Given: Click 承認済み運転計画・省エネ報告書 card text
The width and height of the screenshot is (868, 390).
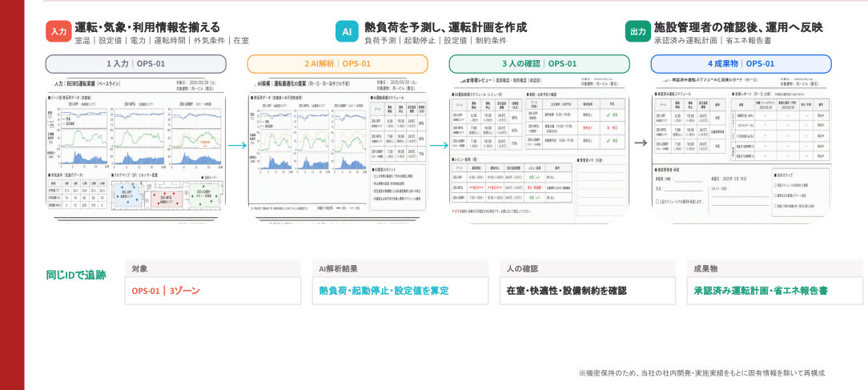Looking at the screenshot, I should click(761, 291).
